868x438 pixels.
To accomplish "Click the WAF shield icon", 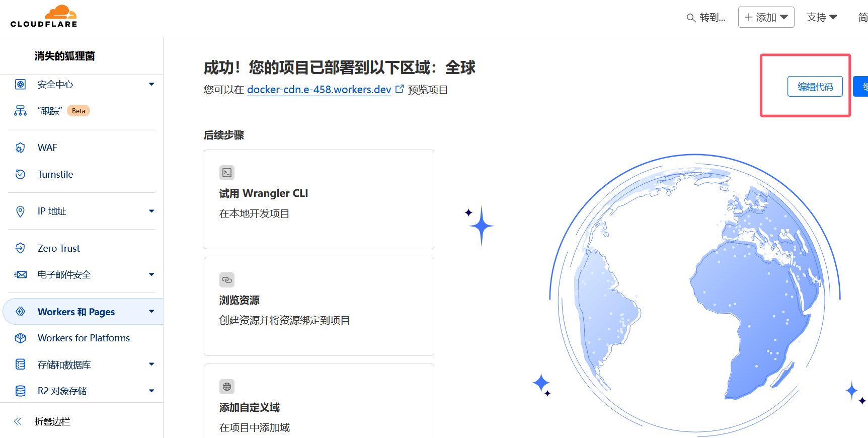I will (20, 148).
